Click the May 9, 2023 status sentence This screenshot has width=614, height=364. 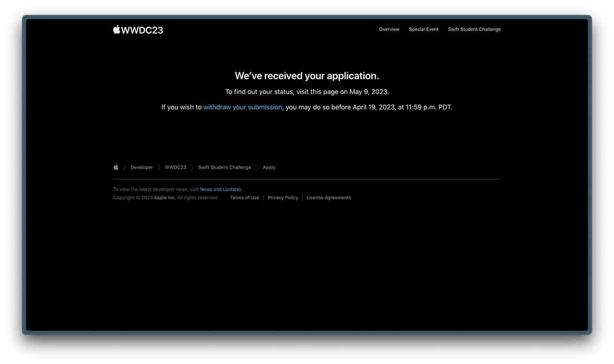307,92
